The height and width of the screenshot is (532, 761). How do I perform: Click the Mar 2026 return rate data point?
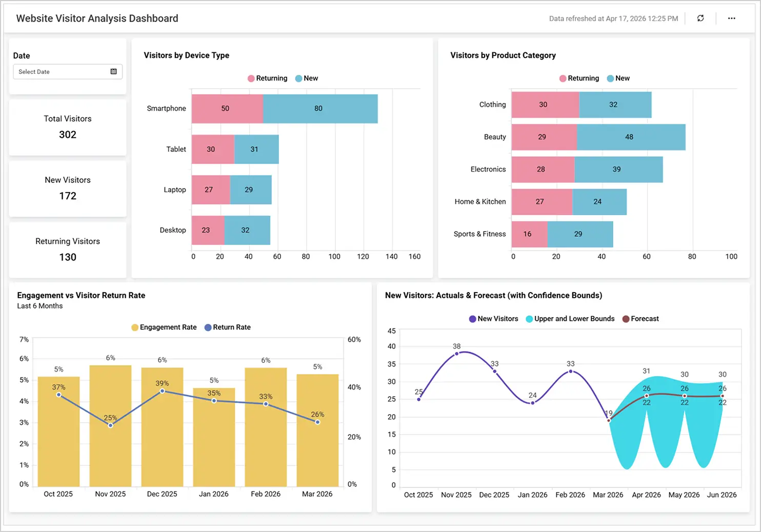click(x=317, y=421)
